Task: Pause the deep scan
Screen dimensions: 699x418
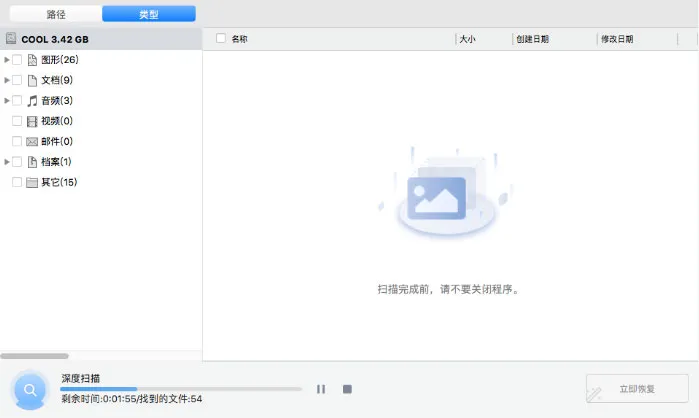Action: tap(321, 389)
